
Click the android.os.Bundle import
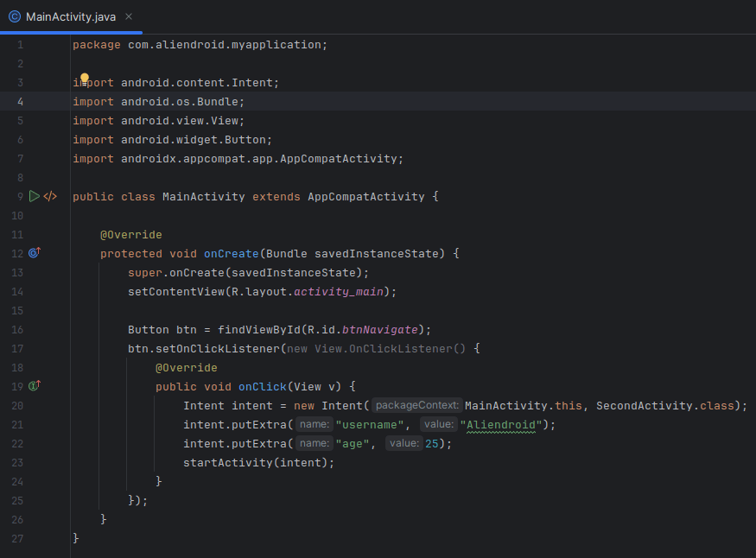tap(180, 102)
